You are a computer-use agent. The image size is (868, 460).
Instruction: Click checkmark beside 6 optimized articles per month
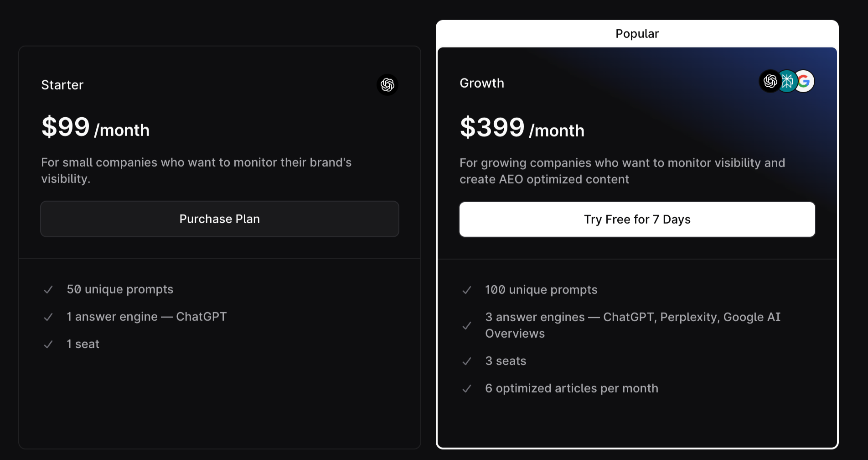(467, 389)
